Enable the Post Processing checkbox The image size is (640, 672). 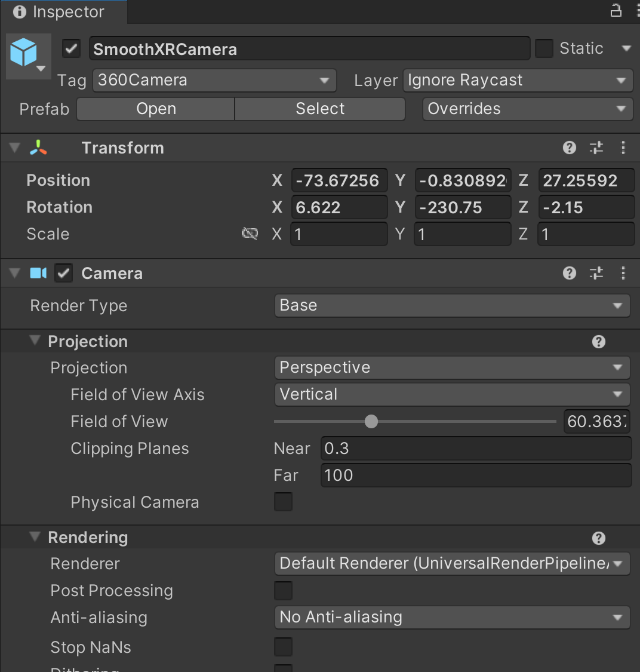283,591
